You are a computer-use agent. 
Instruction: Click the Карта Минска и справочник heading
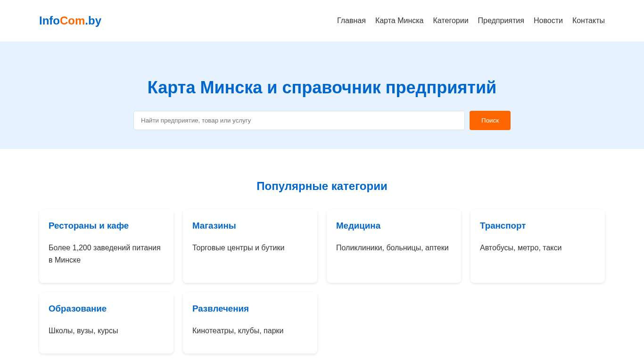pos(322,88)
